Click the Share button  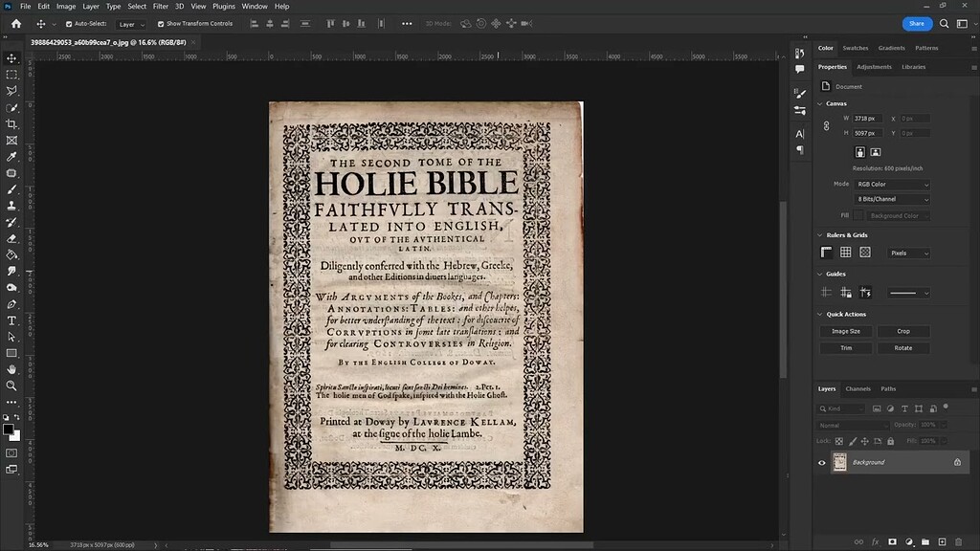[x=916, y=24]
